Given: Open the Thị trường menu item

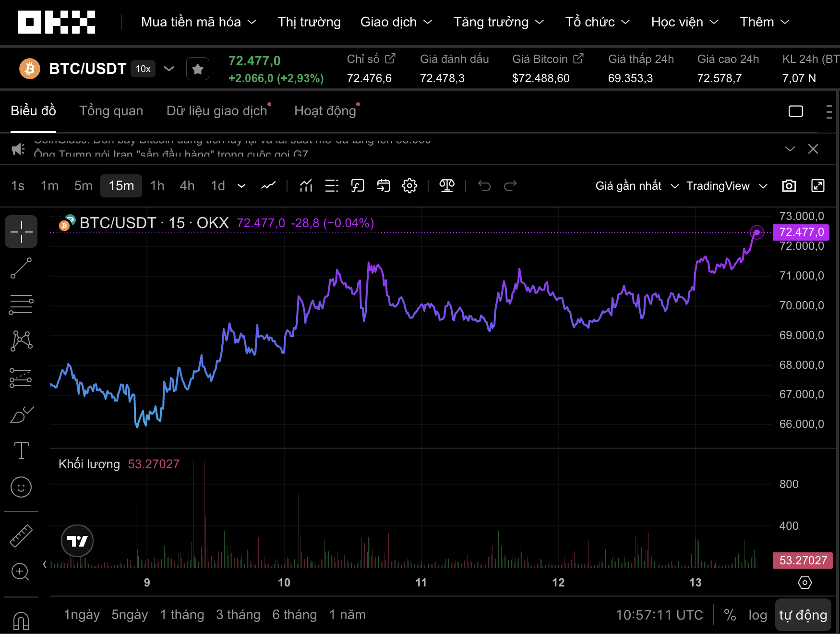Looking at the screenshot, I should point(309,22).
